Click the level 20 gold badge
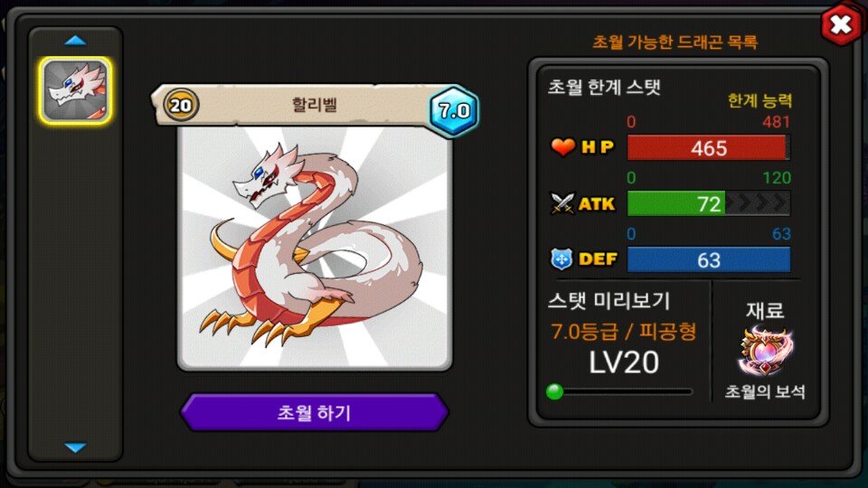Screen dimensions: 868x488 (x=181, y=105)
